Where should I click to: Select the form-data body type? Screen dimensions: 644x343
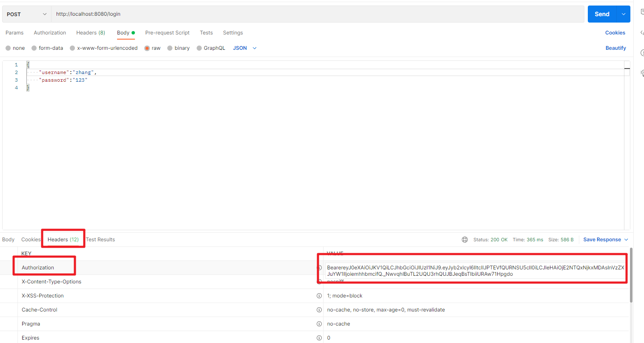(x=47, y=48)
